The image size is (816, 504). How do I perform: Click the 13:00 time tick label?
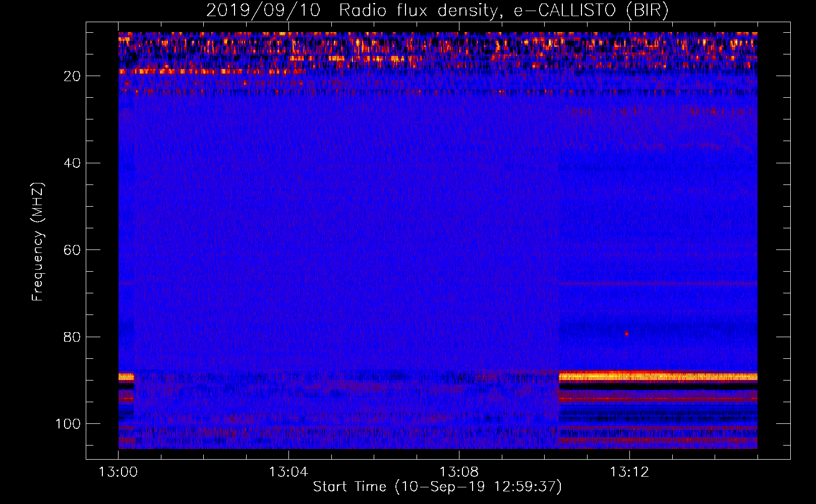pyautogui.click(x=118, y=472)
